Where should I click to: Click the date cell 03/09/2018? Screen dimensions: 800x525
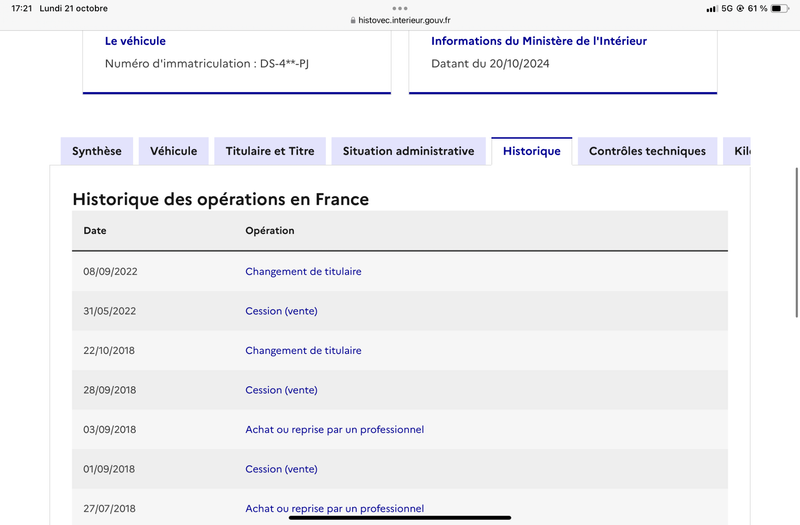(110, 430)
